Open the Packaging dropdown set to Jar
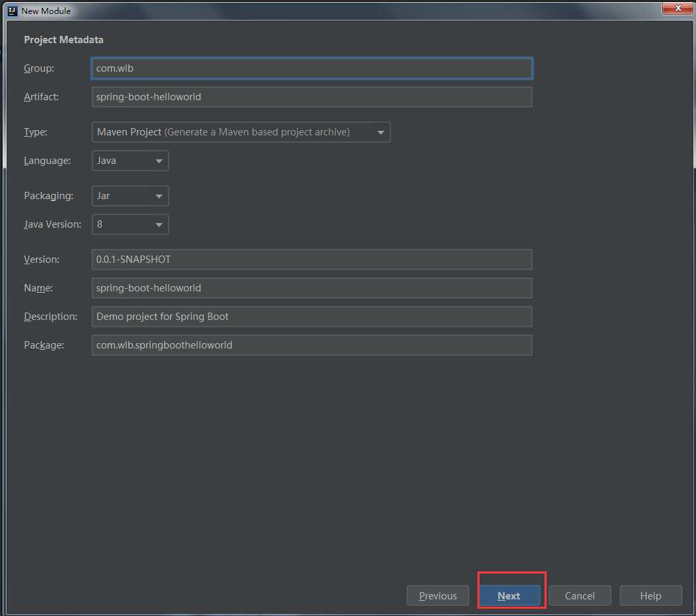The width and height of the screenshot is (696, 616). (130, 196)
